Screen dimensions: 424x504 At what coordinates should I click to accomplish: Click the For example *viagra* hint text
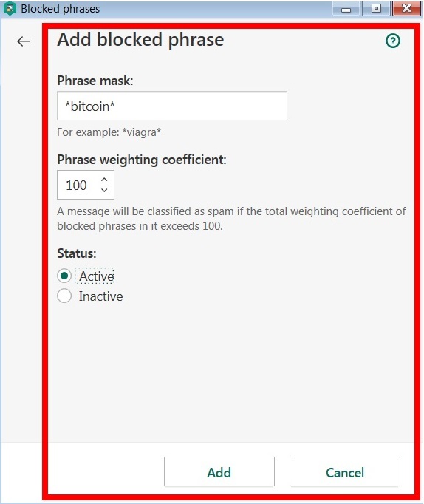point(109,132)
